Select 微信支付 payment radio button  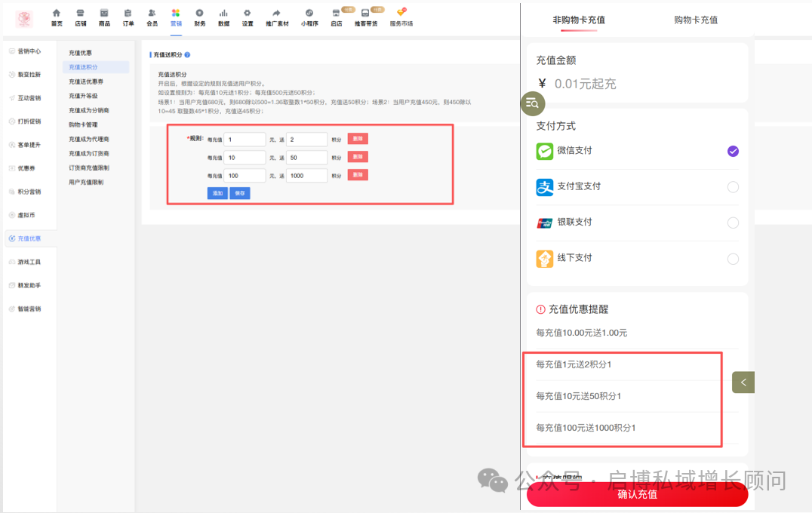(x=733, y=152)
